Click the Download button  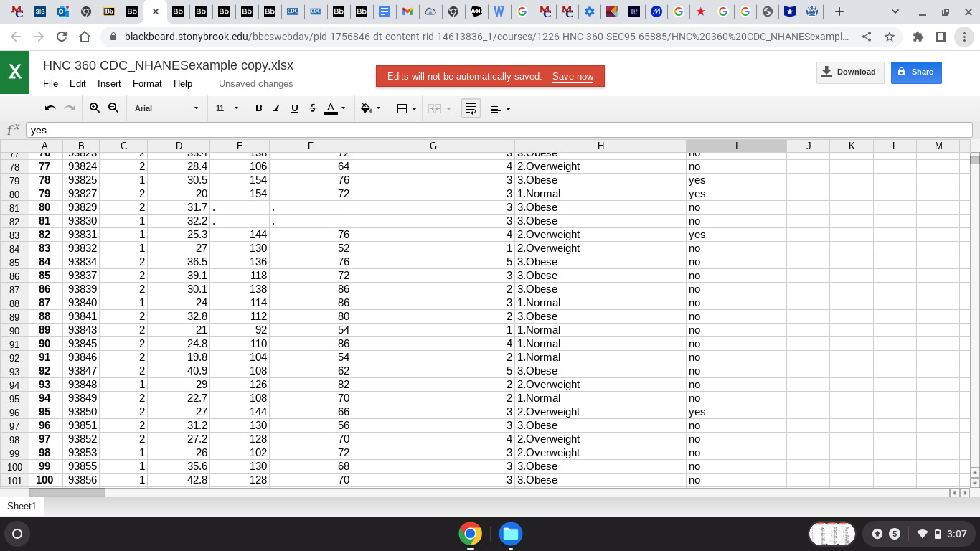click(x=849, y=72)
